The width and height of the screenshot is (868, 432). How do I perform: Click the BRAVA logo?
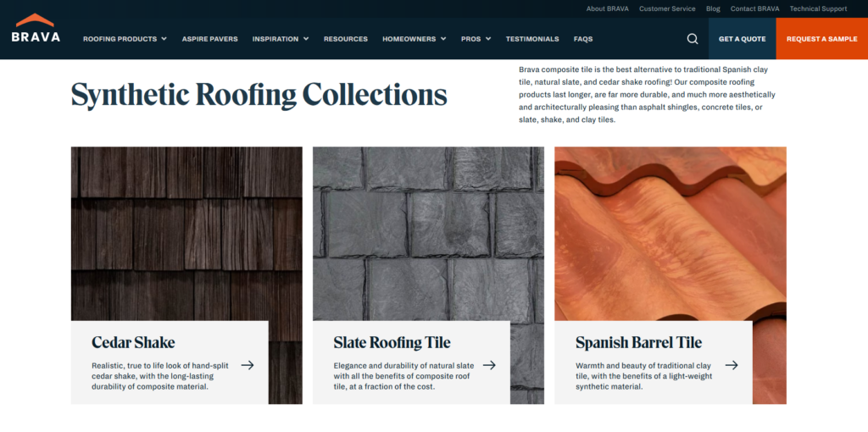click(x=36, y=28)
